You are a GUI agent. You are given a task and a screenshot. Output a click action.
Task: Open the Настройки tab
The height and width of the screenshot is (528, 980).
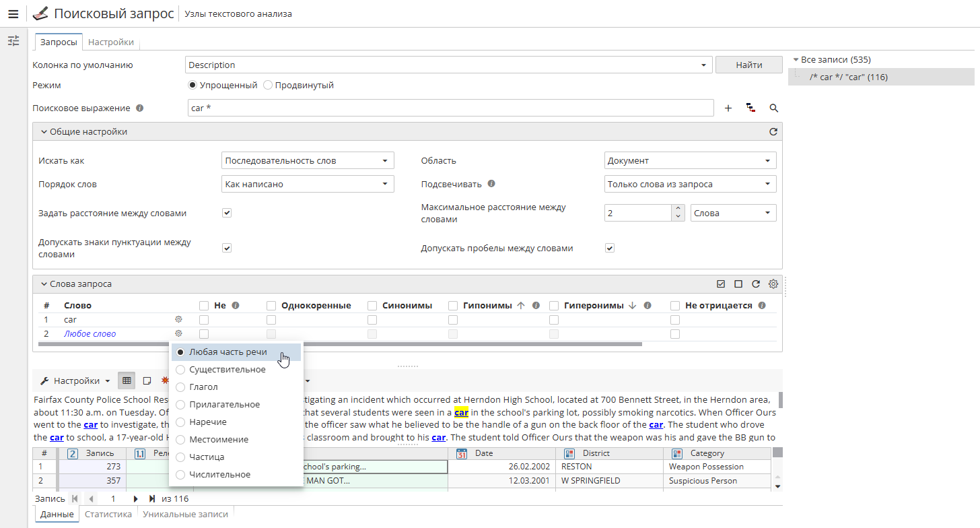click(111, 42)
